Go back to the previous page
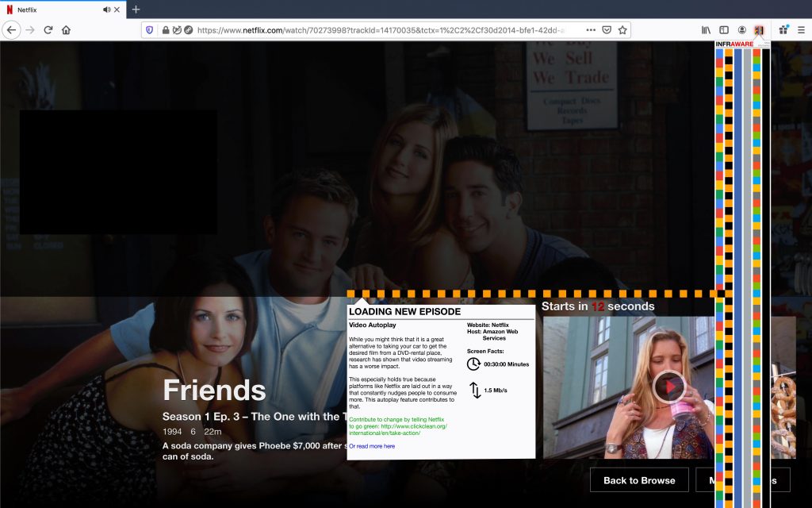 pos(11,30)
